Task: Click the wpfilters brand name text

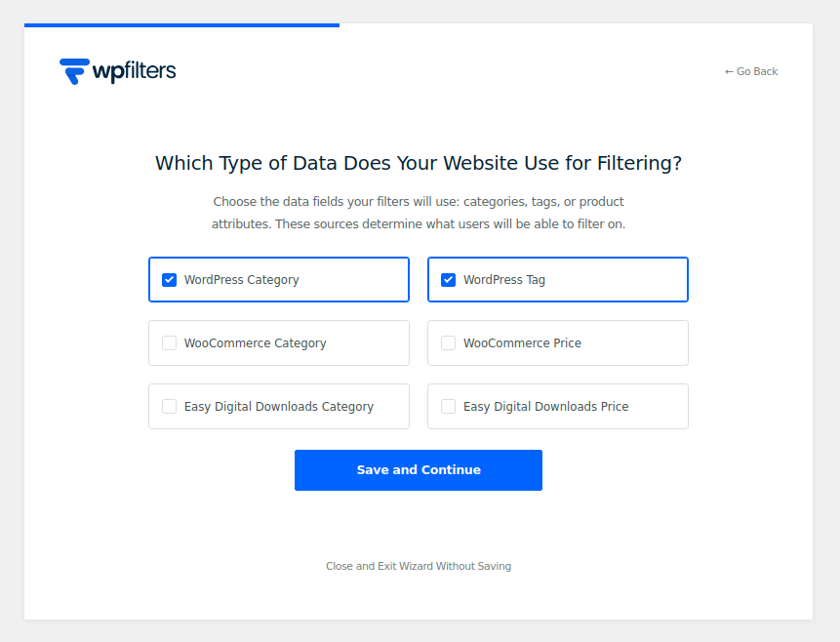Action: pyautogui.click(x=134, y=71)
